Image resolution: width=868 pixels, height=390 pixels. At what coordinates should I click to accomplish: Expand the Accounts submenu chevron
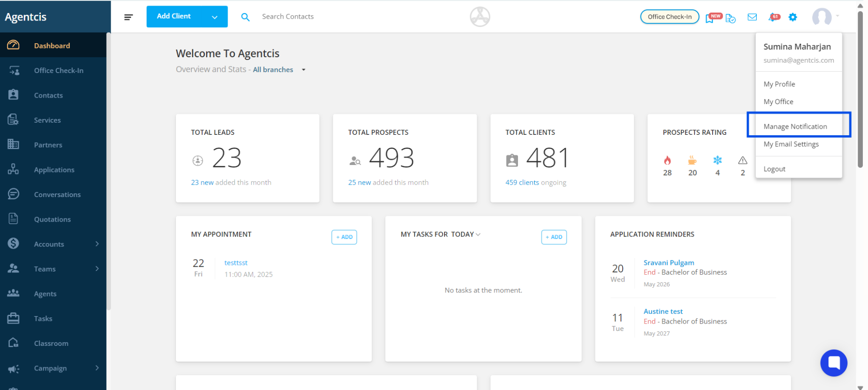[x=97, y=244]
